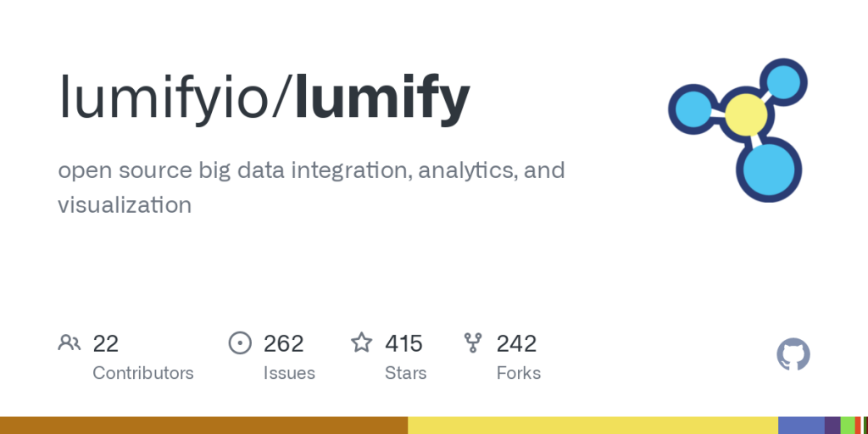
Task: Click the Issues circle-dot icon
Action: point(240,343)
